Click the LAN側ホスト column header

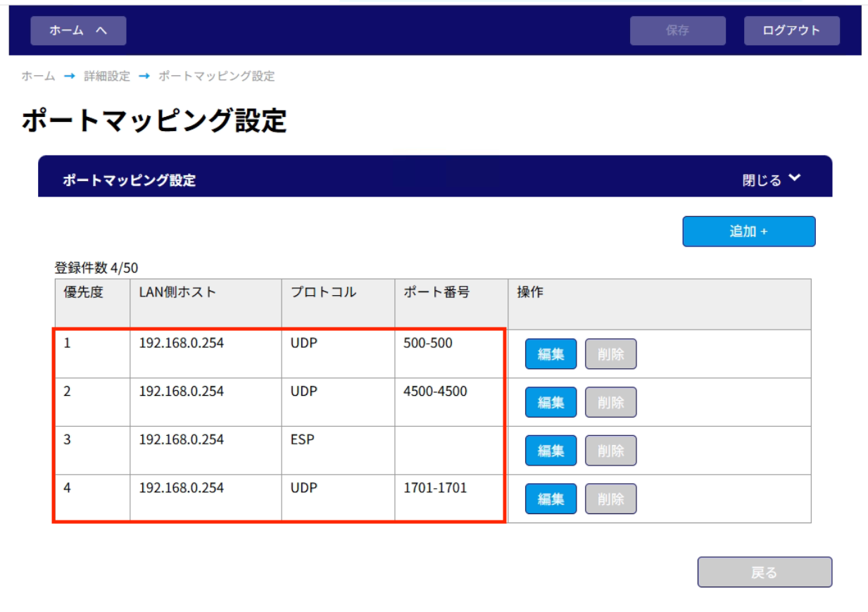click(x=206, y=304)
